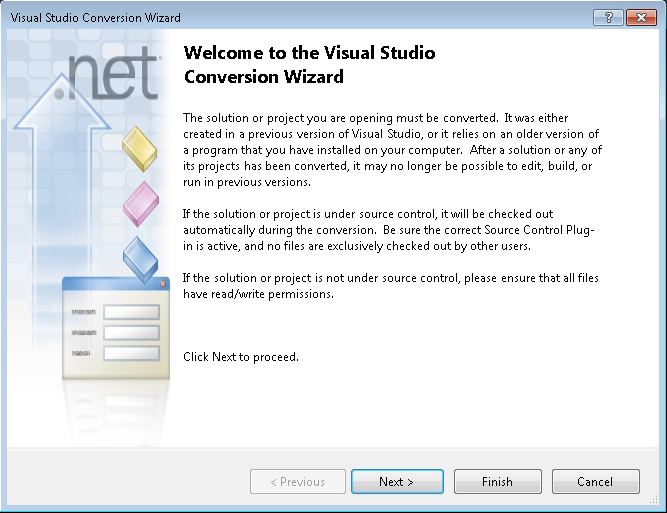Click the top field in form illustration
The image size is (667, 513).
coord(131,312)
